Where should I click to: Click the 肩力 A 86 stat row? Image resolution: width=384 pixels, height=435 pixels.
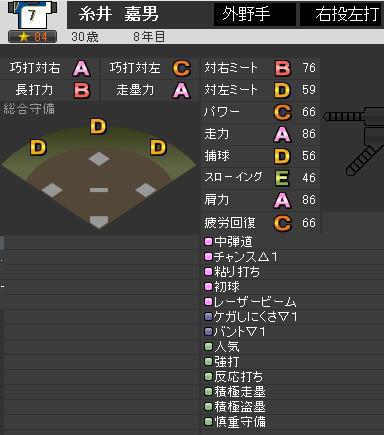(260, 200)
